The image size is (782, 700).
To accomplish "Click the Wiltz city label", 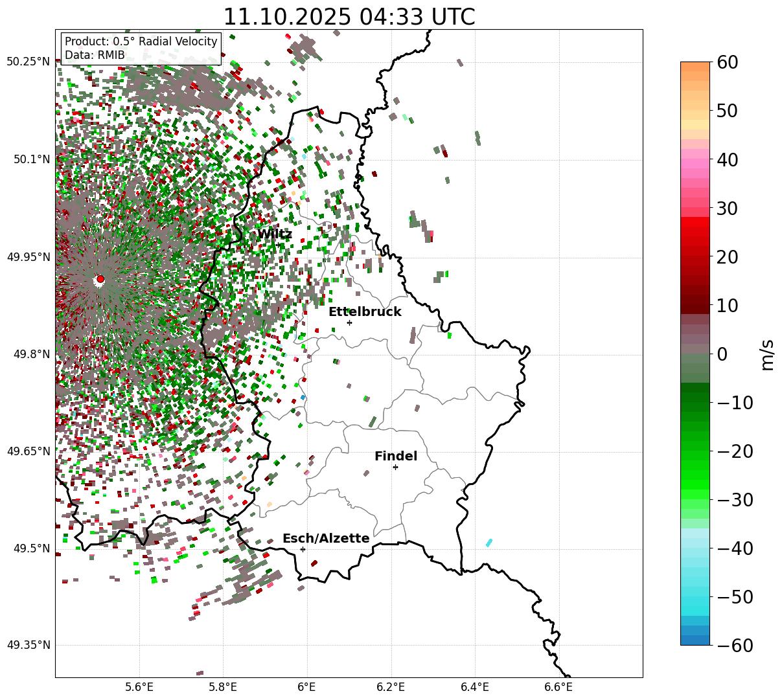I will pos(275,234).
